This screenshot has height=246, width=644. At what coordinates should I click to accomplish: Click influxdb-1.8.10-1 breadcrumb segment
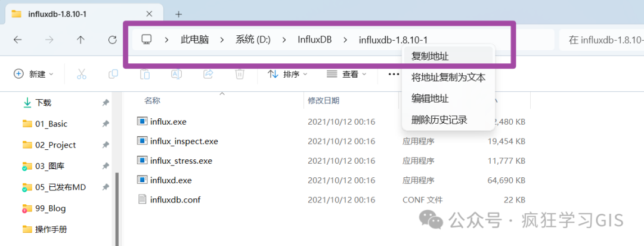click(x=394, y=40)
